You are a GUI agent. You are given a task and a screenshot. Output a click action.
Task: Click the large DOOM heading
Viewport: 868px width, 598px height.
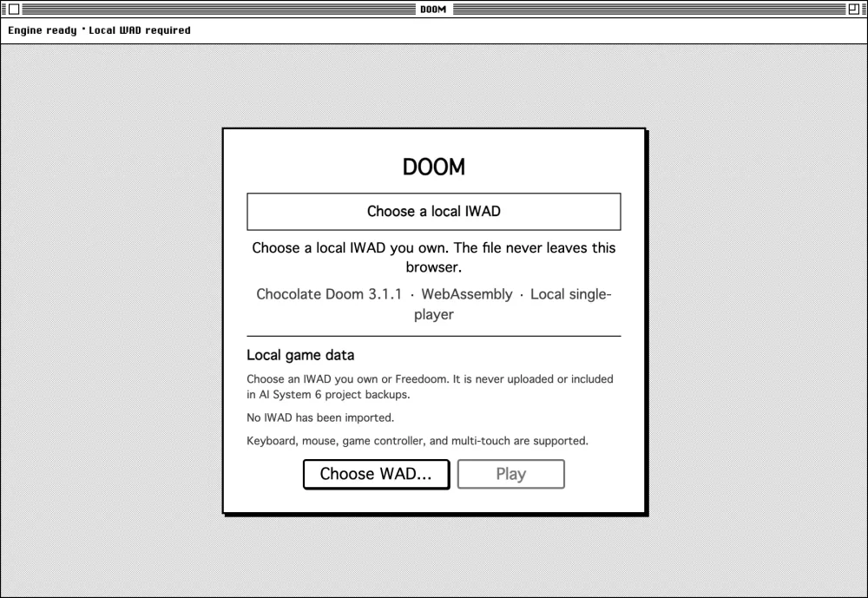pyautogui.click(x=434, y=167)
